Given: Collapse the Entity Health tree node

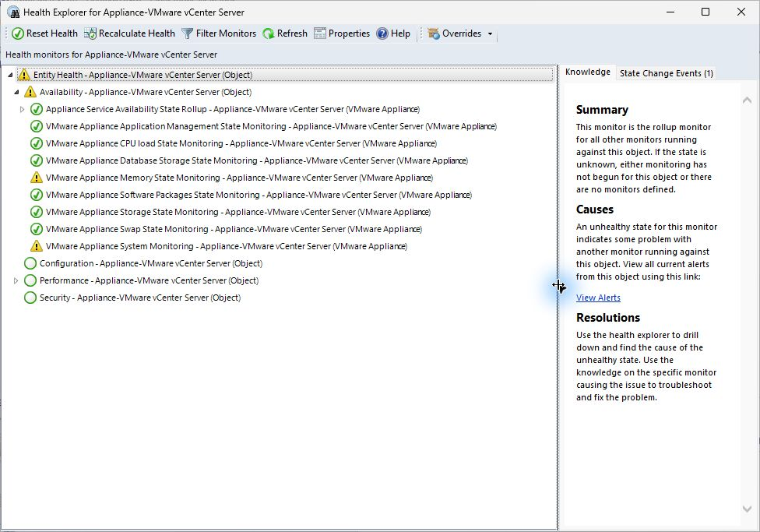Looking at the screenshot, I should [x=10, y=75].
